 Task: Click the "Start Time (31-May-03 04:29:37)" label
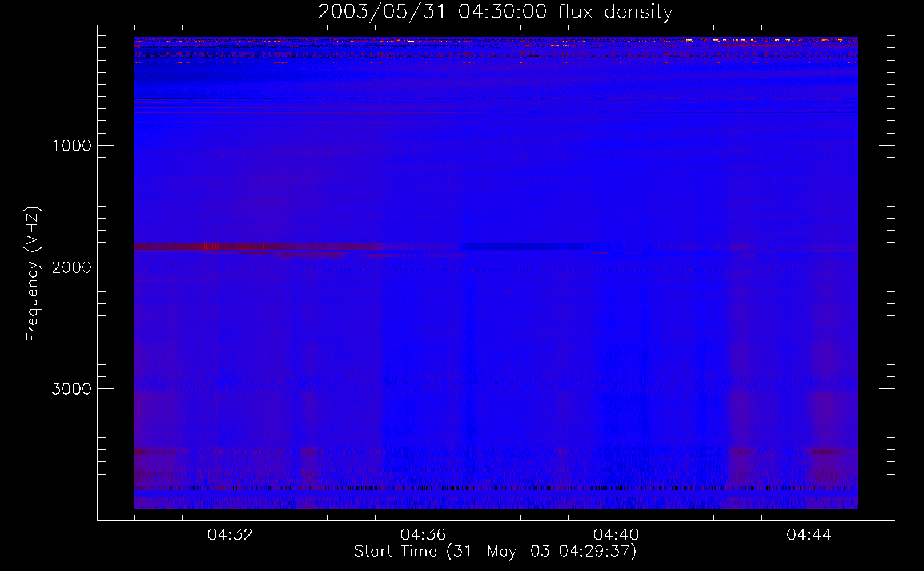pos(495,552)
